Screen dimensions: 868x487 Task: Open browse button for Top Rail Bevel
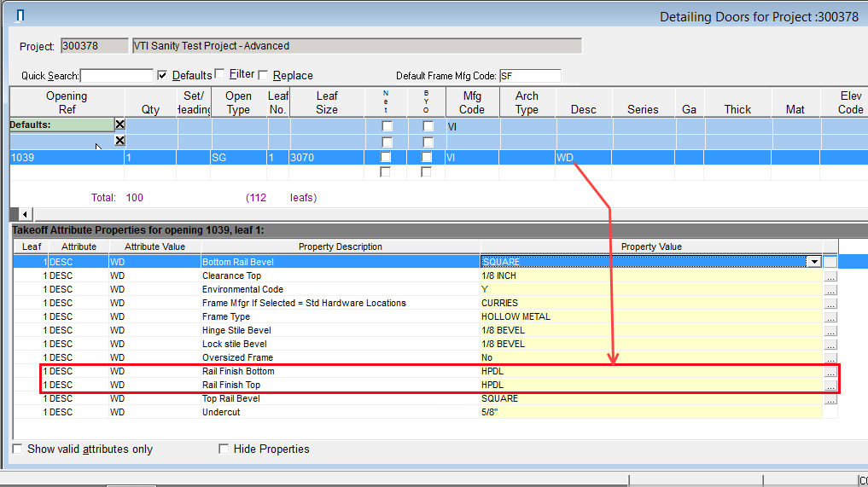tap(830, 399)
